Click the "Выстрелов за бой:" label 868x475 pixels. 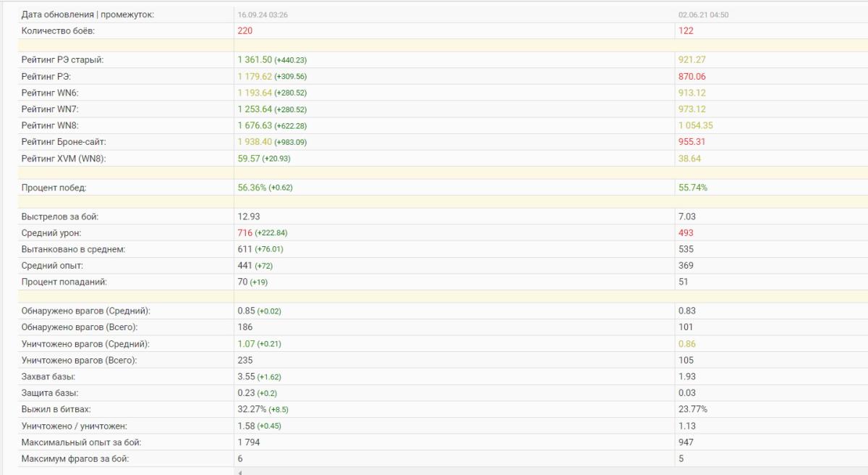tap(60, 217)
